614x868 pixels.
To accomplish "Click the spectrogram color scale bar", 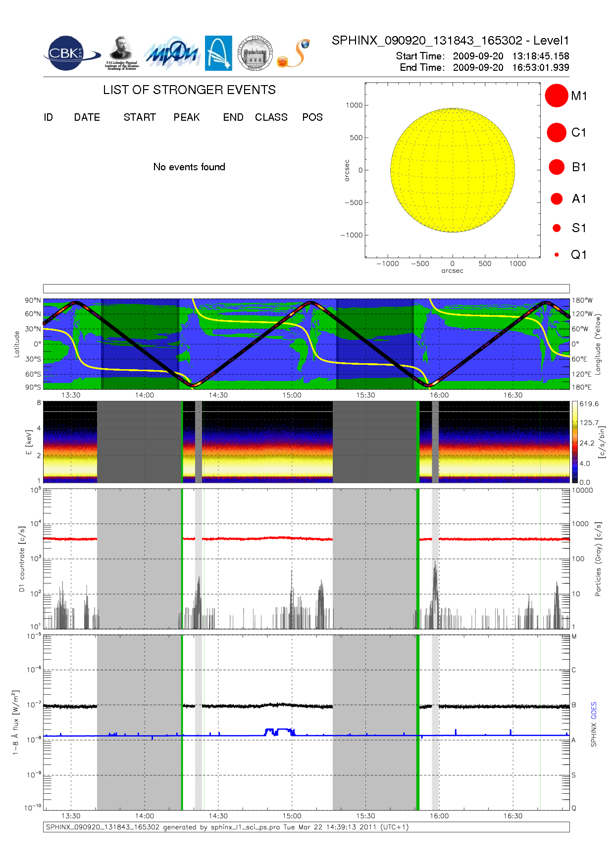I will coord(574,442).
